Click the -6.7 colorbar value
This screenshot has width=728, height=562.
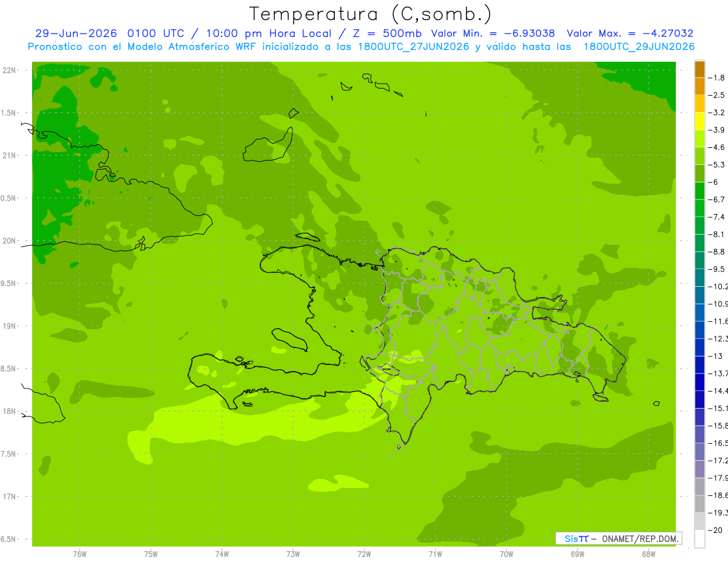[717, 199]
